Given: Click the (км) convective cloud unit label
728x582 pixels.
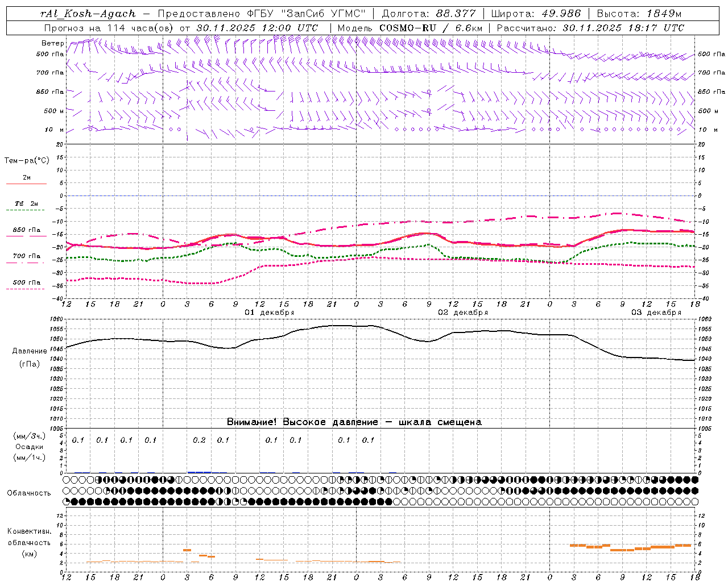Looking at the screenshot, I should click(x=30, y=554).
